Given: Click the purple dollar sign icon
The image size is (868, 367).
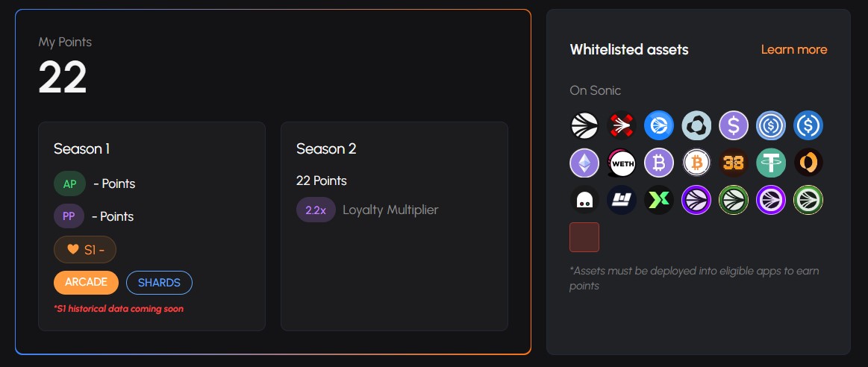Looking at the screenshot, I should [x=734, y=125].
